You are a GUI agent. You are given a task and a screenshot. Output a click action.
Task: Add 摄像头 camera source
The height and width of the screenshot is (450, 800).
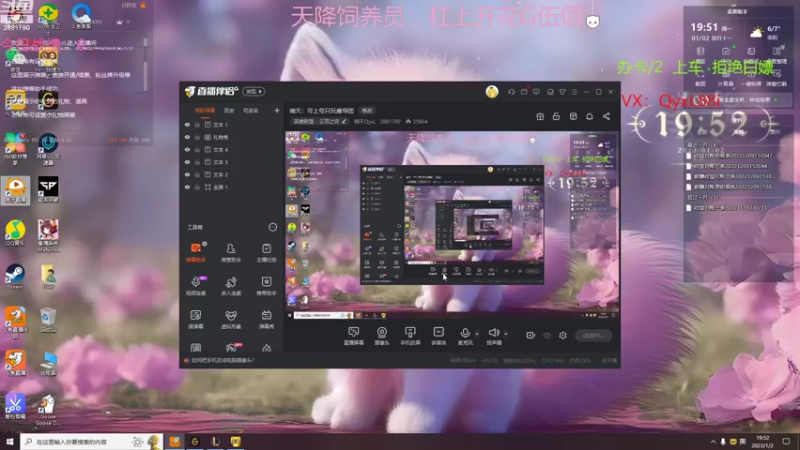pos(382,336)
